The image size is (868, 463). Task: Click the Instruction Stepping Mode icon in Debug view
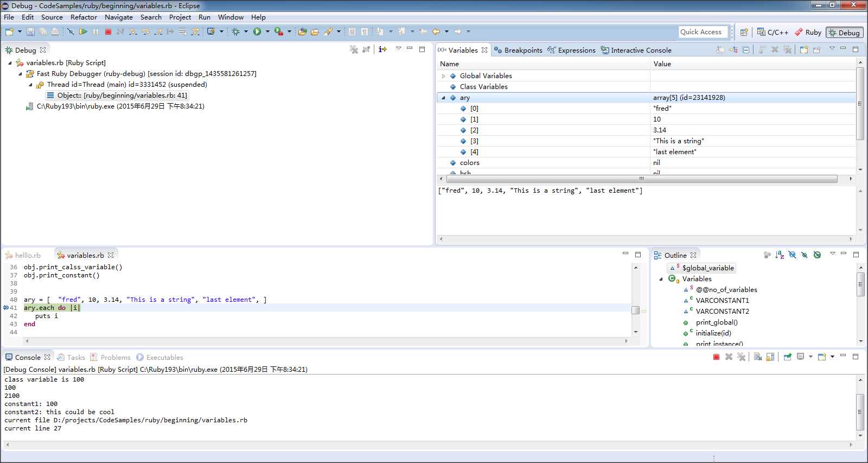(383, 49)
